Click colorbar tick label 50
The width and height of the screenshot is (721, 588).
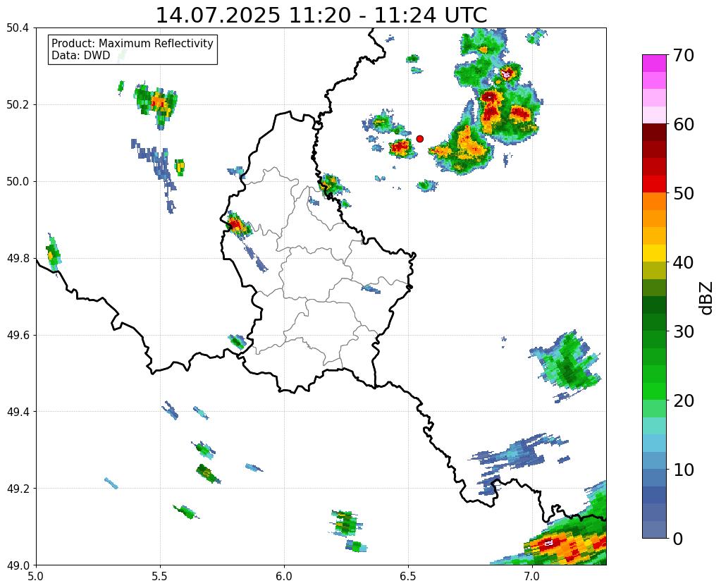[682, 193]
